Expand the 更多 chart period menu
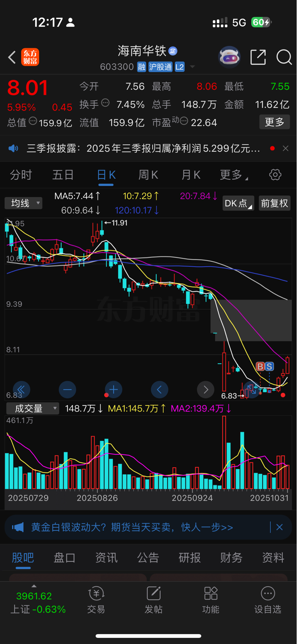 click(x=234, y=175)
